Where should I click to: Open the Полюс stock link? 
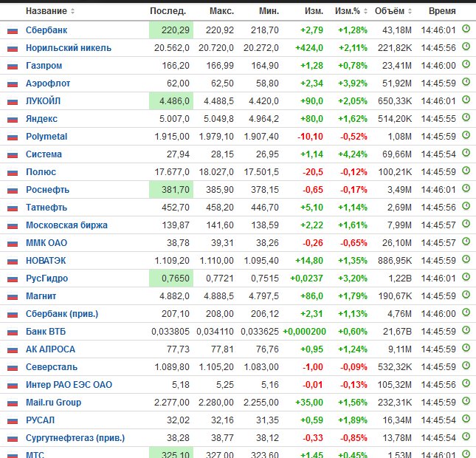click(41, 172)
